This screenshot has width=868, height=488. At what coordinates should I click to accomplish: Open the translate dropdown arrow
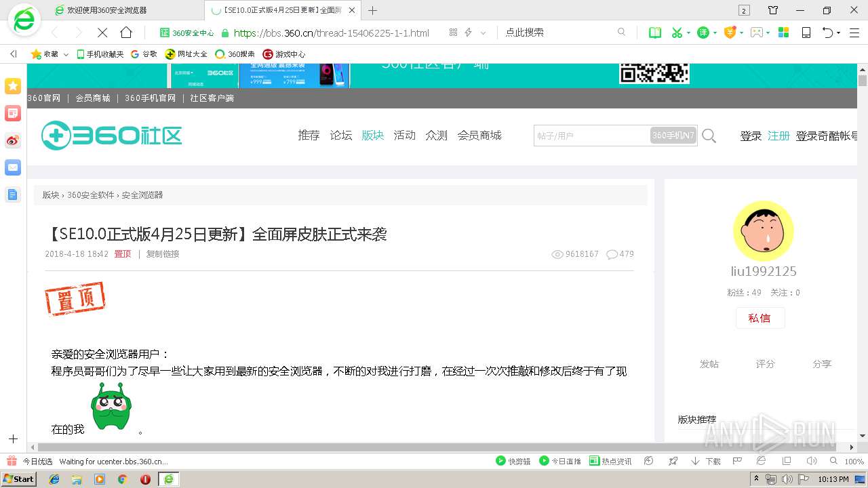tap(715, 33)
